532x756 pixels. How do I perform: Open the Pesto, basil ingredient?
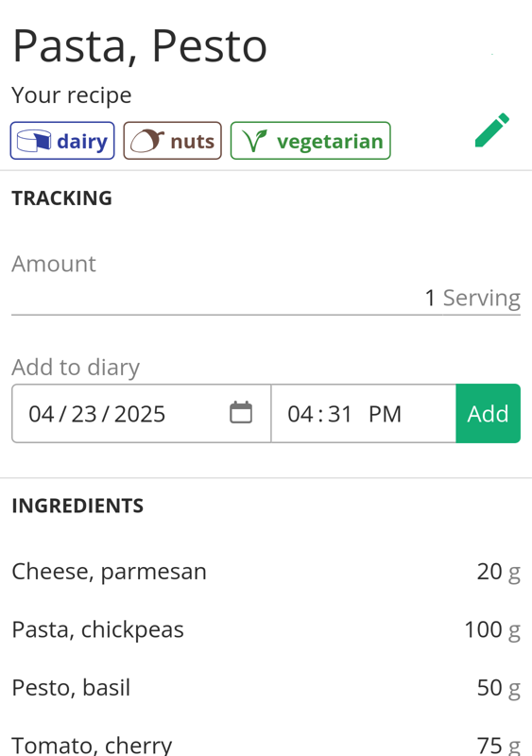pos(266,688)
